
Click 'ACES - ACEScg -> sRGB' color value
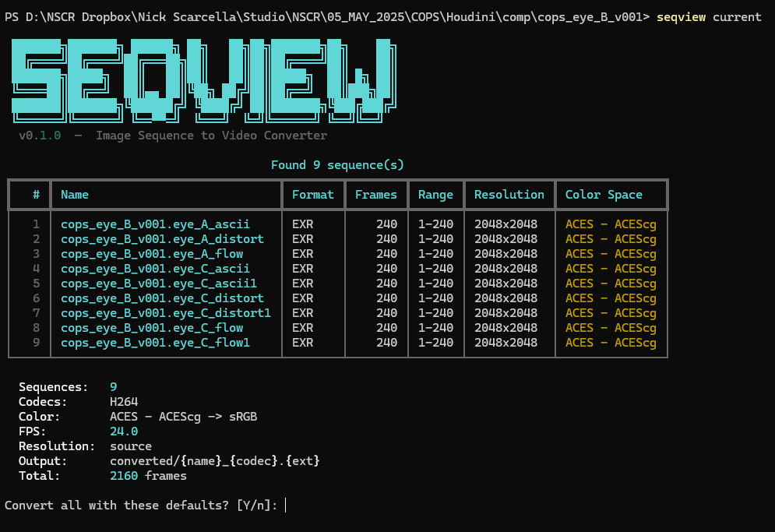point(183,417)
